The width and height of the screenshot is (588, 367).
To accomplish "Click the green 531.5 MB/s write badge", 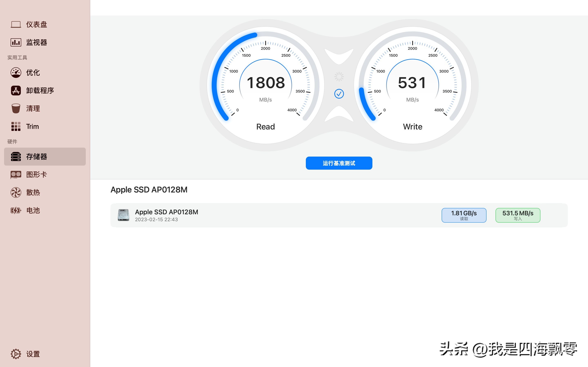I will [518, 215].
